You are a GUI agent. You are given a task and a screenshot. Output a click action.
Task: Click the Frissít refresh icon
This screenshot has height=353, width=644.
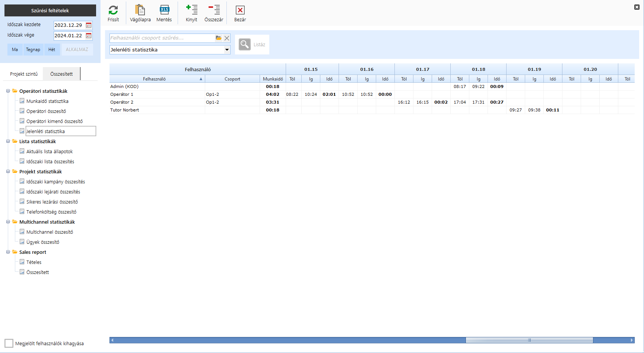(113, 10)
